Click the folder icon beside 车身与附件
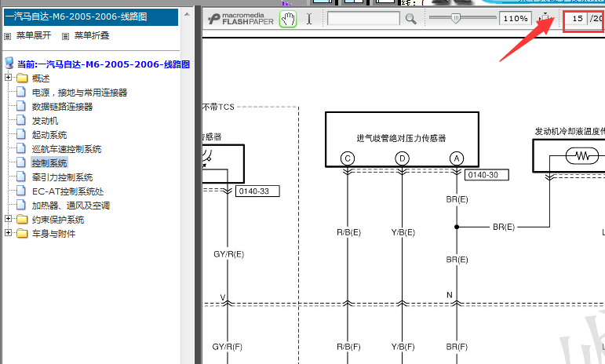The width and height of the screenshot is (605, 364). pos(22,234)
